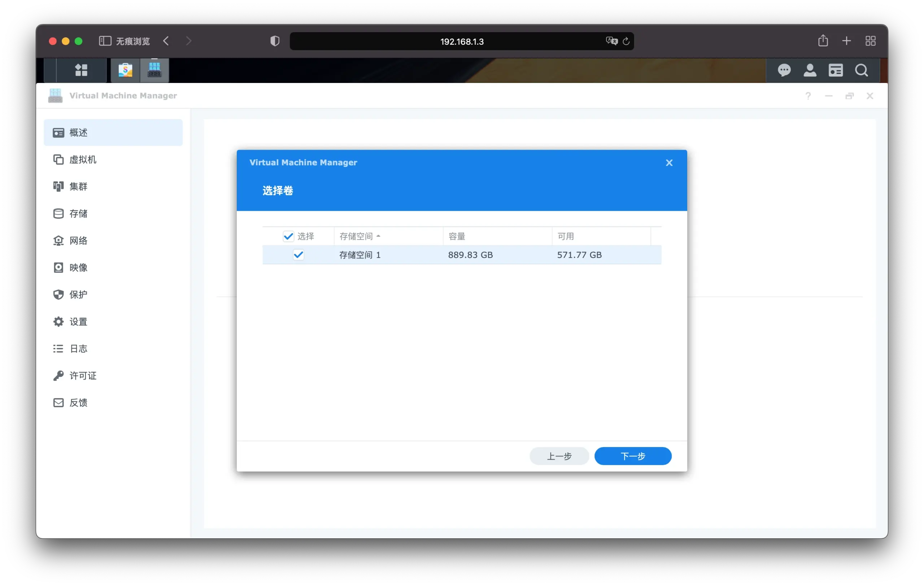924x586 pixels.
Task: Close the 选择卷 wizard dialog
Action: (669, 163)
